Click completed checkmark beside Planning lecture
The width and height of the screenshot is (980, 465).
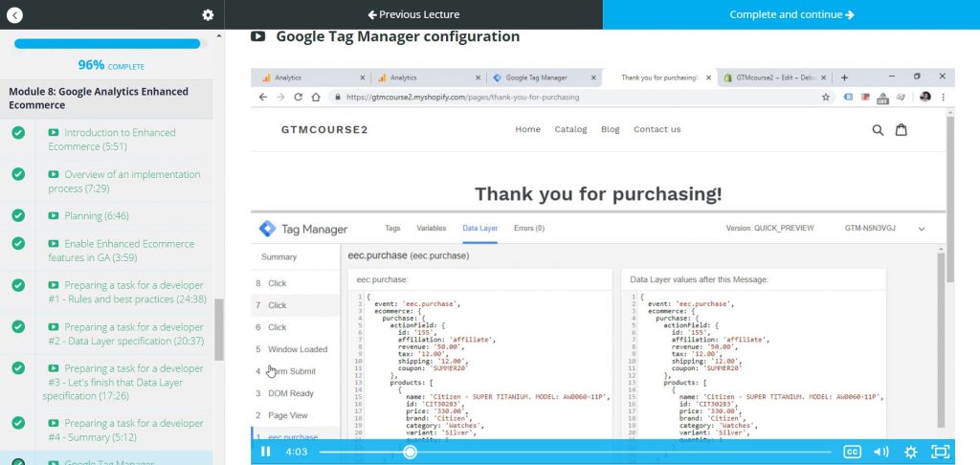(x=19, y=215)
